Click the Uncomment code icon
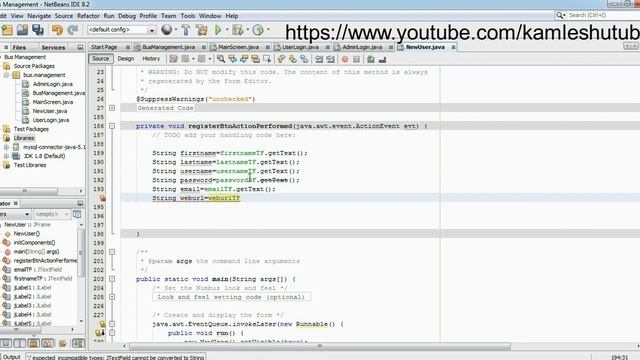Image resolution: width=640 pixels, height=360 pixels. point(382,59)
